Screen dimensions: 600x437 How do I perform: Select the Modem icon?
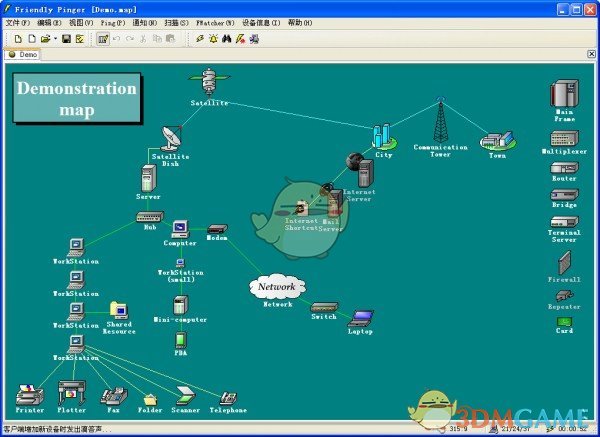pyautogui.click(x=217, y=229)
